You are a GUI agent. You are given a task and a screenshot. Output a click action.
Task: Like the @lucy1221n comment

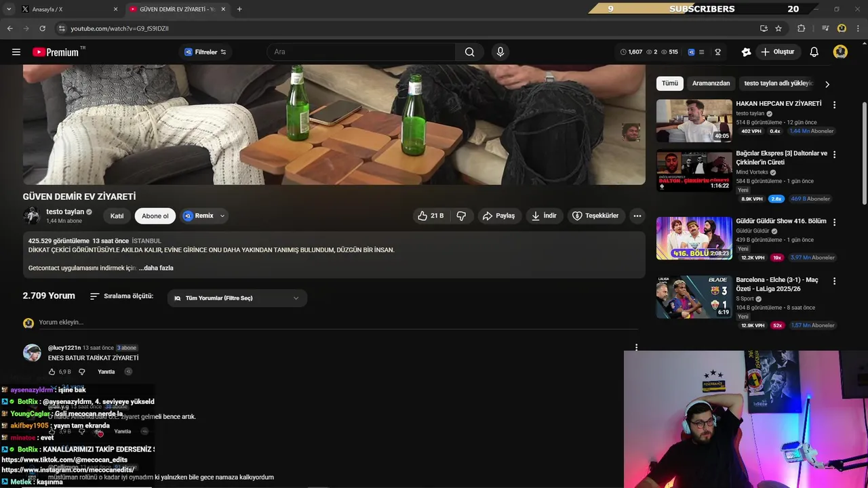point(52,371)
